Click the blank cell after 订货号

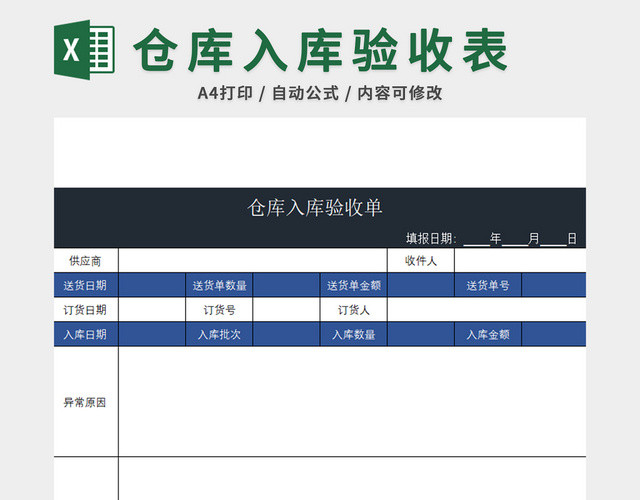[x=287, y=310]
